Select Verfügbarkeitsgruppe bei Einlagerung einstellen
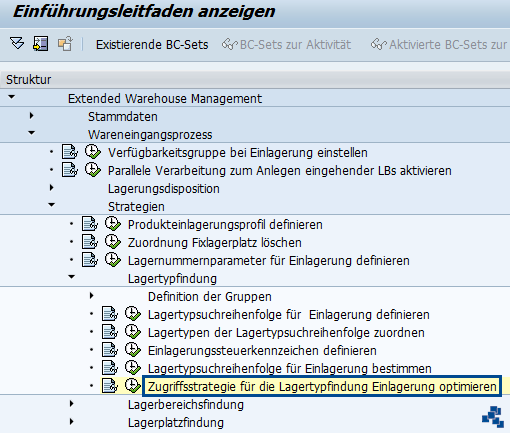This screenshot has height=433, width=510. (238, 153)
